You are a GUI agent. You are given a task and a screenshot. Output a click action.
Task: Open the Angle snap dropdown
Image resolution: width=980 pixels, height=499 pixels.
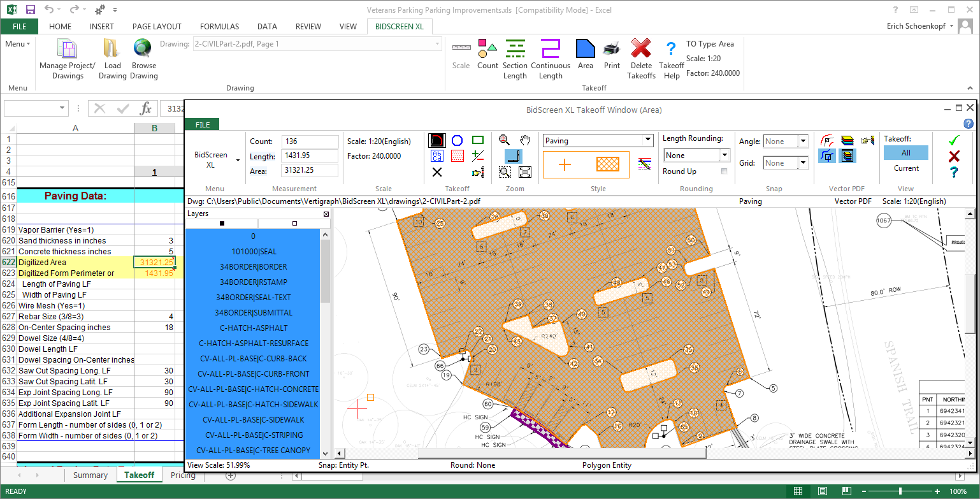802,141
